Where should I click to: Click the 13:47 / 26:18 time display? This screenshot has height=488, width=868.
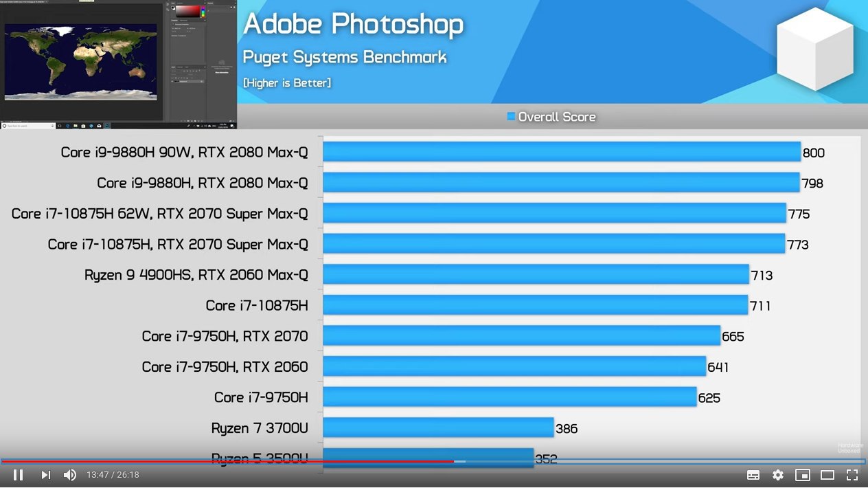coord(113,475)
